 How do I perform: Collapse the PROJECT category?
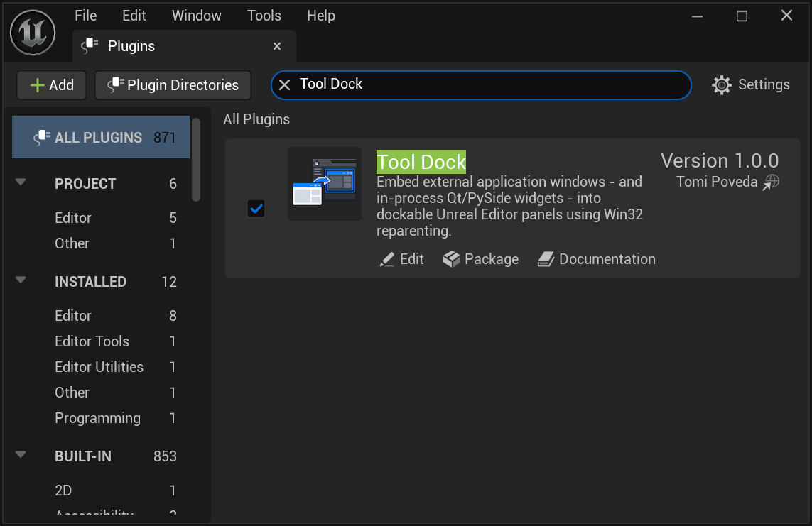(21, 182)
